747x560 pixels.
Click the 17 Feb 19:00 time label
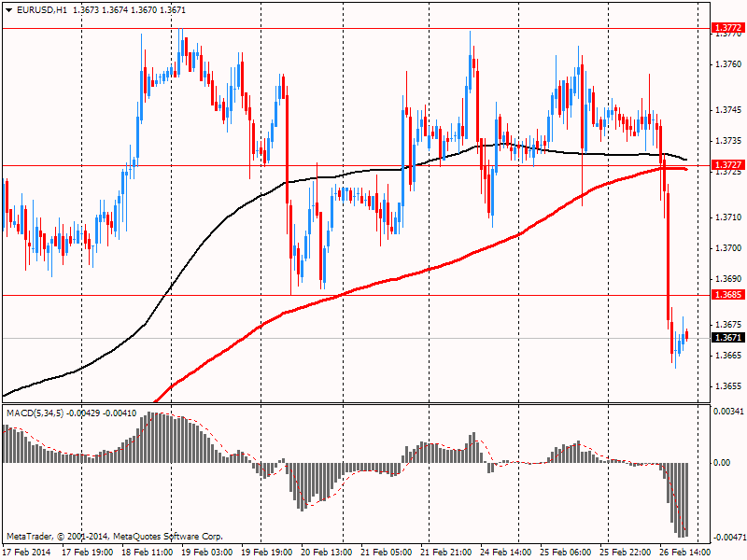point(87,553)
